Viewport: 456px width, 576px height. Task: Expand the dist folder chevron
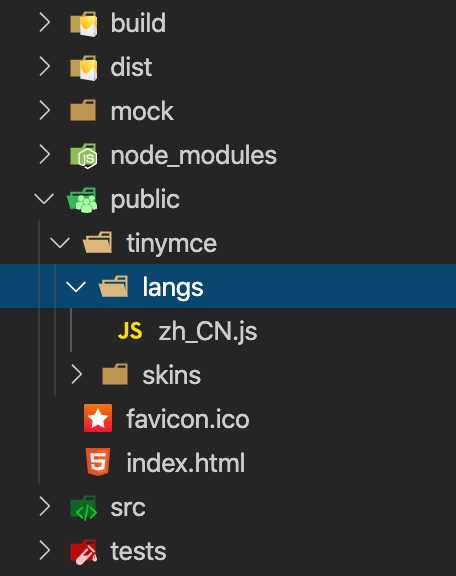point(44,66)
